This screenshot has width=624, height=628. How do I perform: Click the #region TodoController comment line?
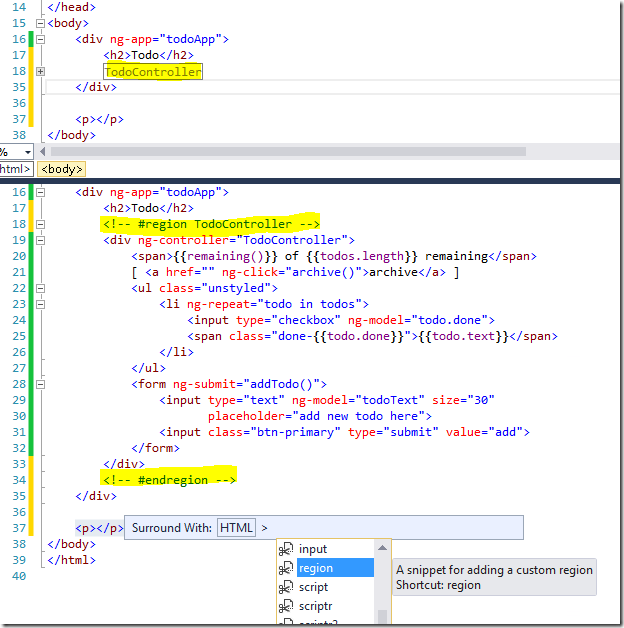[210, 223]
